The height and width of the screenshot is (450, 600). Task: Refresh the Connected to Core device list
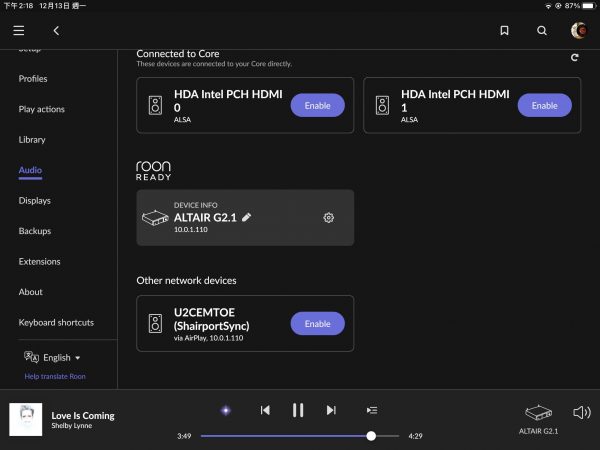click(574, 57)
